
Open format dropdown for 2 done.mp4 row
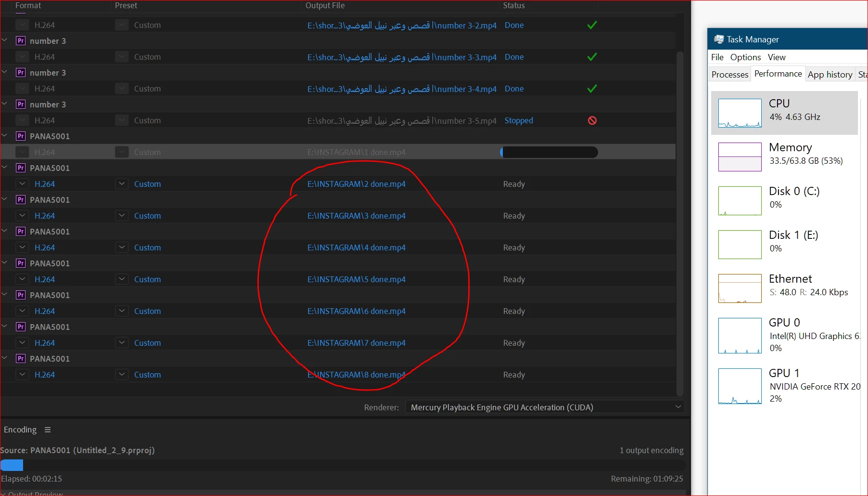(x=22, y=184)
